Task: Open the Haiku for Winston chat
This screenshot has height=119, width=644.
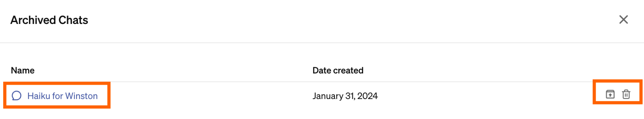Action: [62, 96]
